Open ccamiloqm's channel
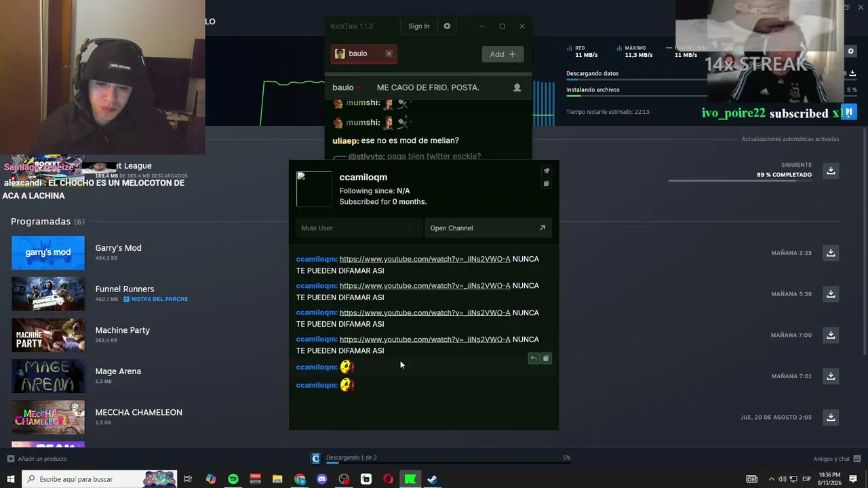The height and width of the screenshot is (488, 868). click(x=488, y=228)
